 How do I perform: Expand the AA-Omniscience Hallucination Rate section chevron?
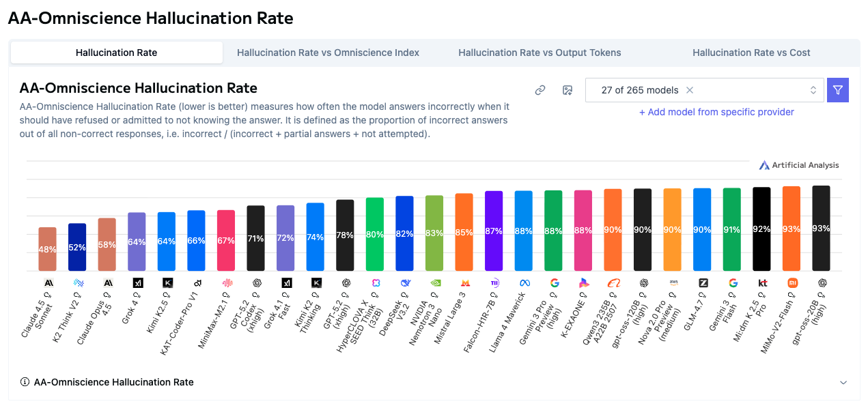point(843,383)
